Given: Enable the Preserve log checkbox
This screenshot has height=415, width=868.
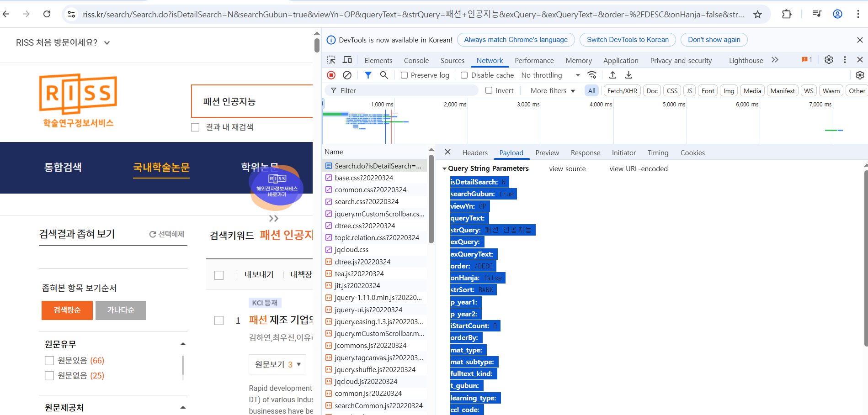Looking at the screenshot, I should tap(404, 75).
